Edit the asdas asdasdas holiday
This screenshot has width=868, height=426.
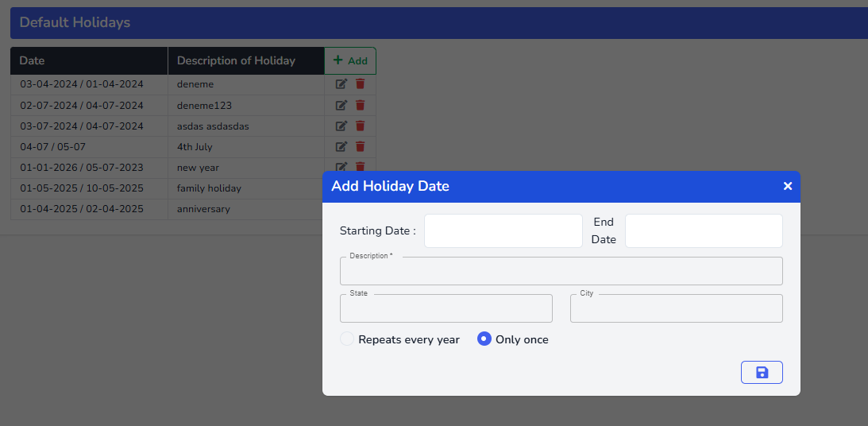[341, 126]
